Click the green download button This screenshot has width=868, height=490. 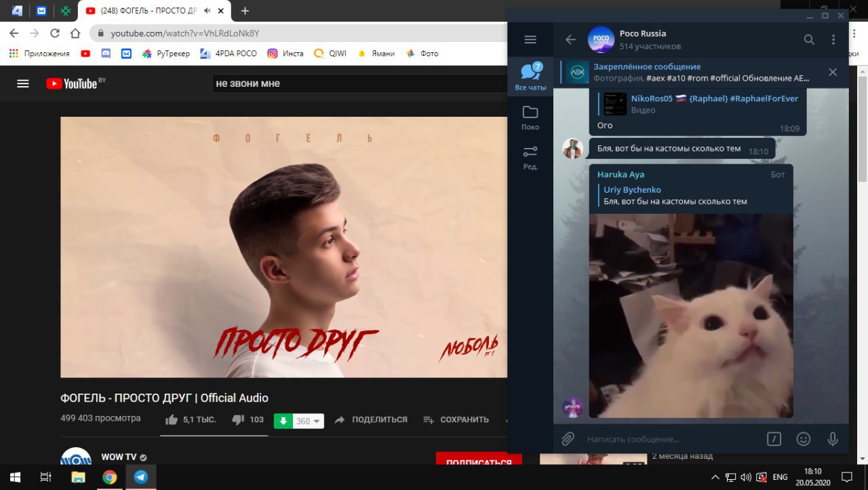pos(283,421)
